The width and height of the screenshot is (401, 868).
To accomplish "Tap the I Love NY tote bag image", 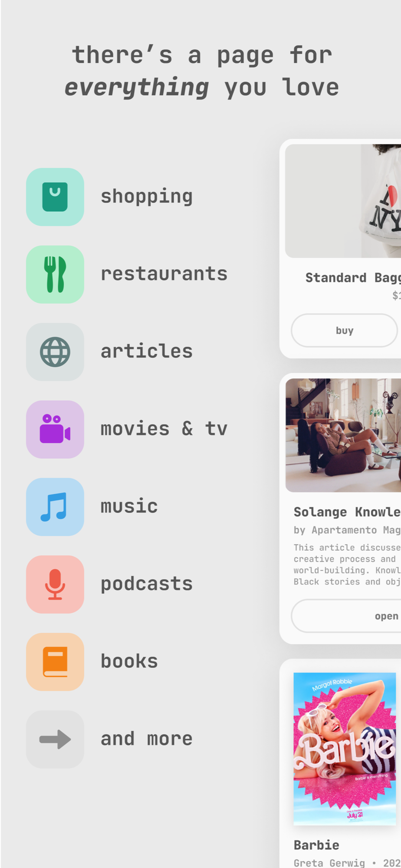I will click(x=343, y=201).
